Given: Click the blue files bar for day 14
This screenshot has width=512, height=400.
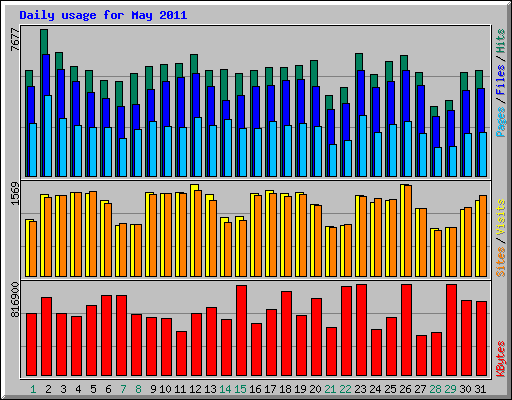Looking at the screenshot, I should [x=226, y=110].
